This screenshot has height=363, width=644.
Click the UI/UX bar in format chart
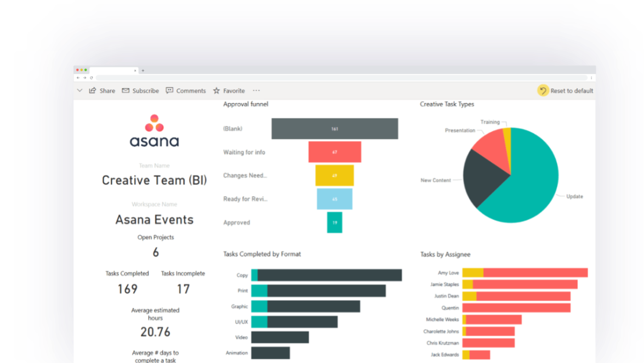[294, 322]
